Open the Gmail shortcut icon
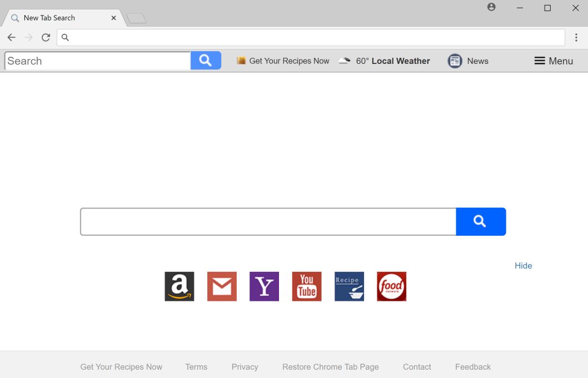Screen dimensions: 588x378 tap(222, 286)
